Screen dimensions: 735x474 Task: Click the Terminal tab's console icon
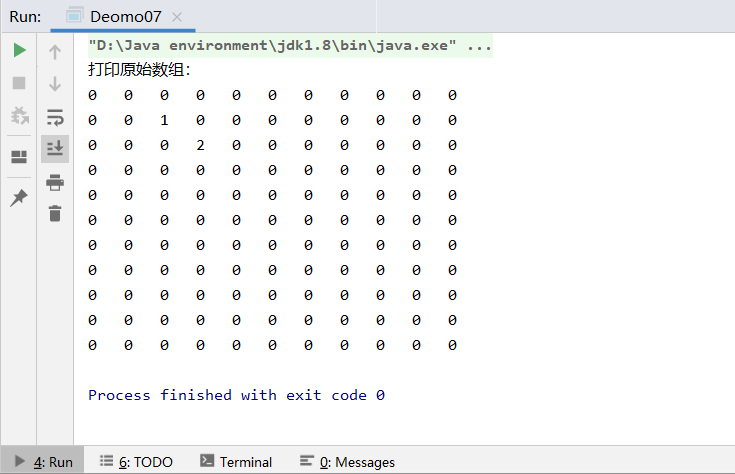207,461
